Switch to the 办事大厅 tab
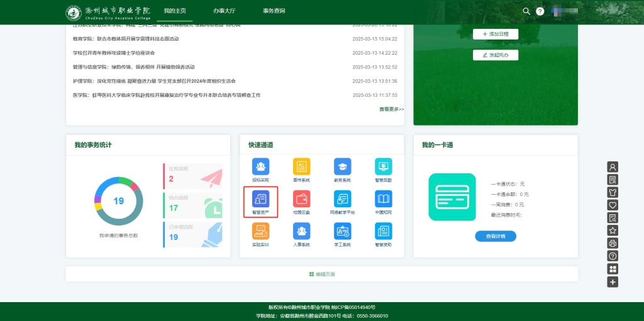 (223, 11)
